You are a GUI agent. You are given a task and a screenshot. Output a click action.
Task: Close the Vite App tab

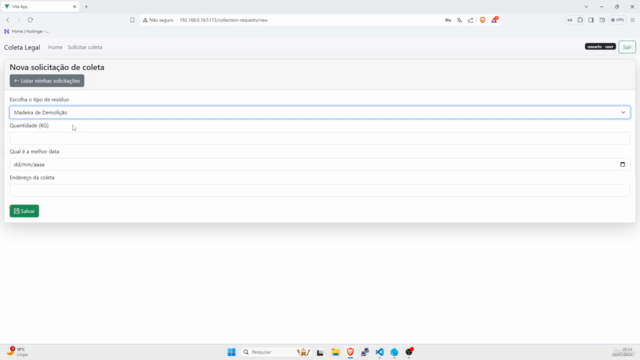[x=74, y=7]
